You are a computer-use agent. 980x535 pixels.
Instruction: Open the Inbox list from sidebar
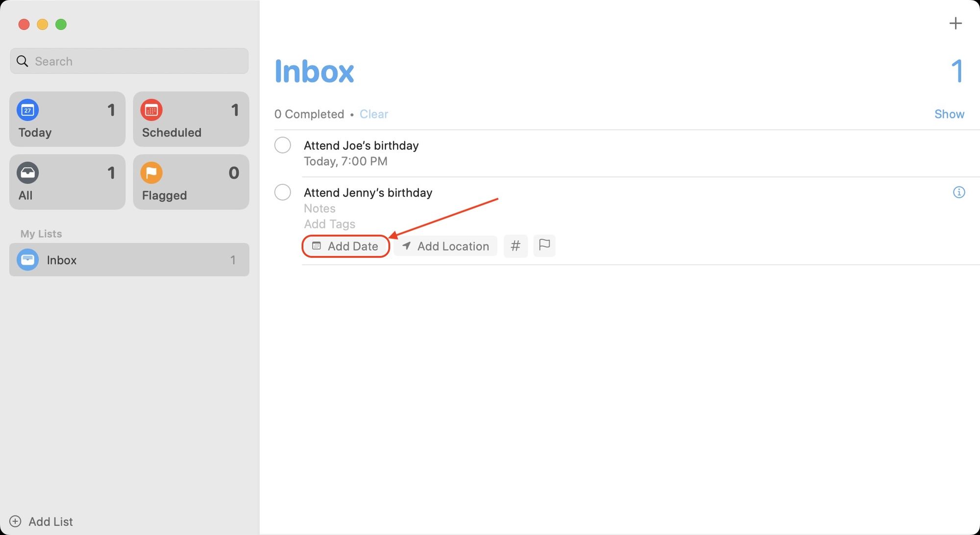(129, 259)
